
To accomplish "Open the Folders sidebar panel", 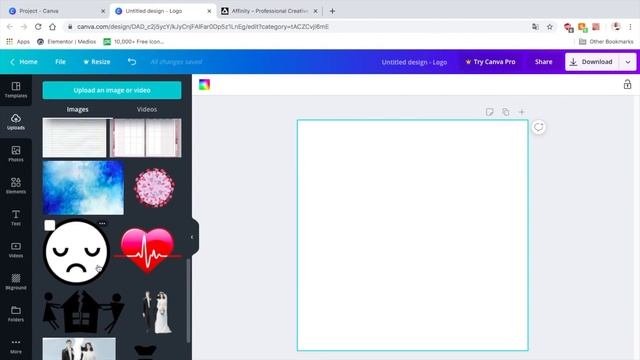I will pyautogui.click(x=16, y=314).
